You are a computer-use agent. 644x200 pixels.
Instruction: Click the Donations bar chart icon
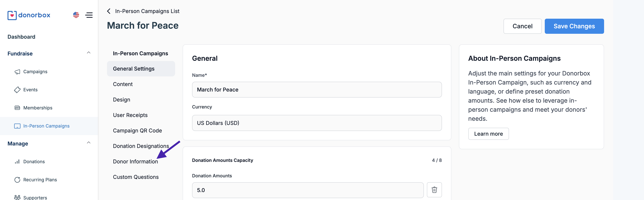point(17,162)
